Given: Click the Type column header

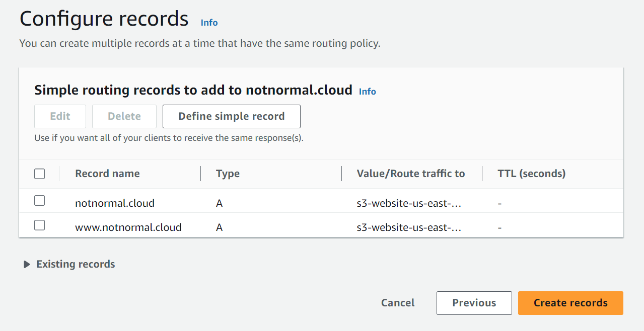Looking at the screenshot, I should 228,174.
